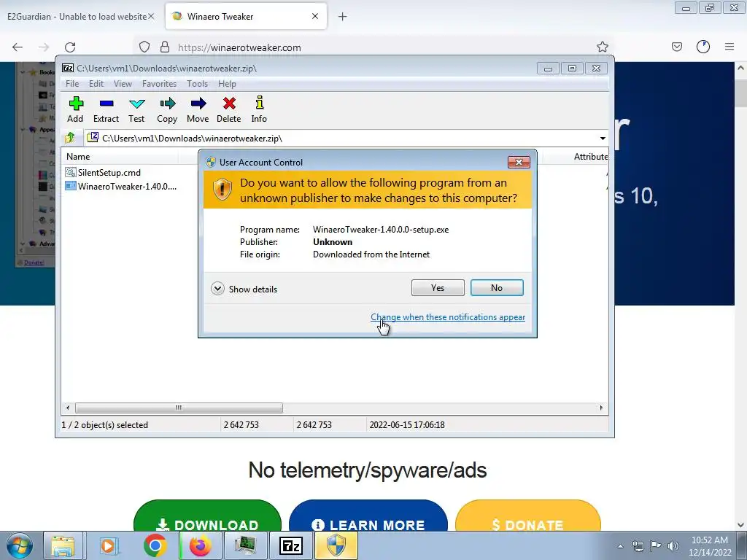Click the UAC shield taskbar icon
The image size is (747, 560).
tap(336, 545)
